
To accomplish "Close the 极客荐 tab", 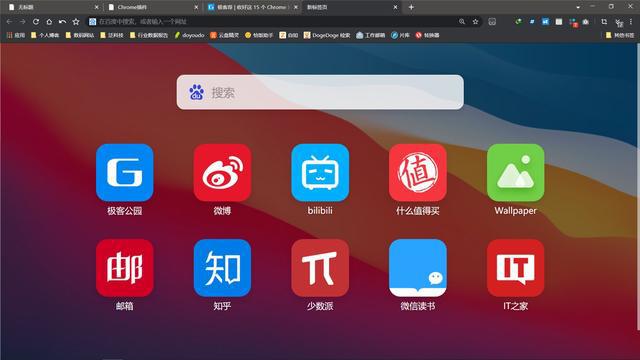I will point(296,7).
